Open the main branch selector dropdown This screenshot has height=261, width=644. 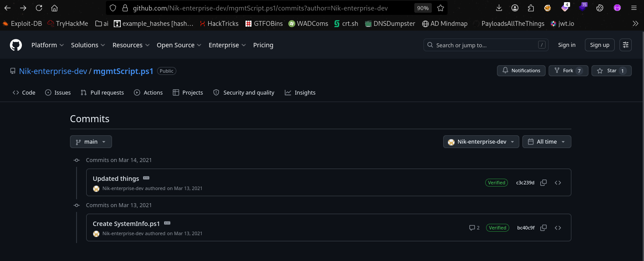pyautogui.click(x=91, y=142)
